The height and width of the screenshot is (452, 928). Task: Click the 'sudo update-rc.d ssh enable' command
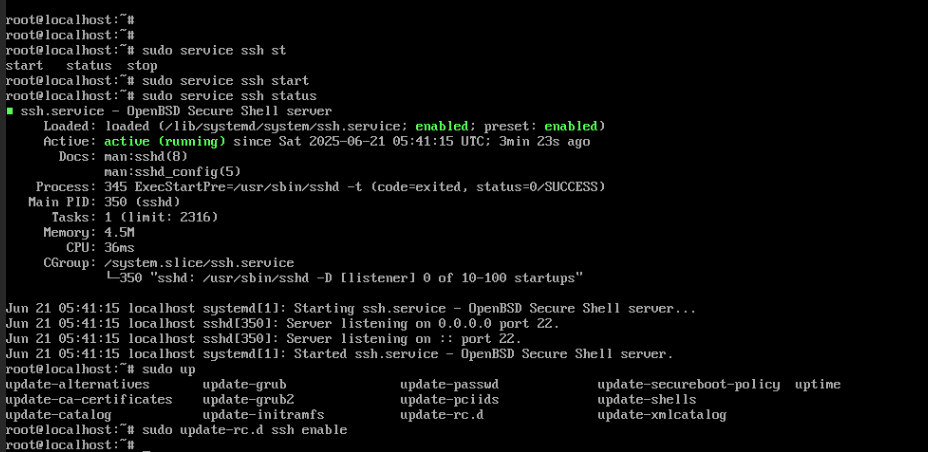244,430
